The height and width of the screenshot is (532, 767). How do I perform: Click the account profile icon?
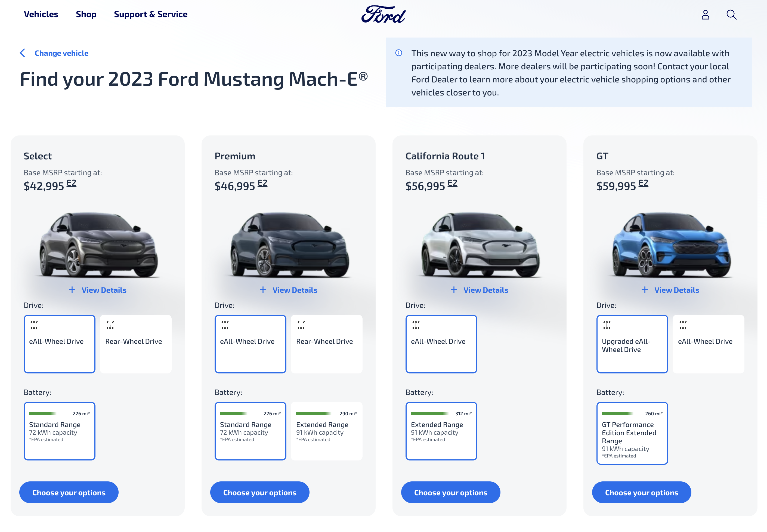click(705, 15)
